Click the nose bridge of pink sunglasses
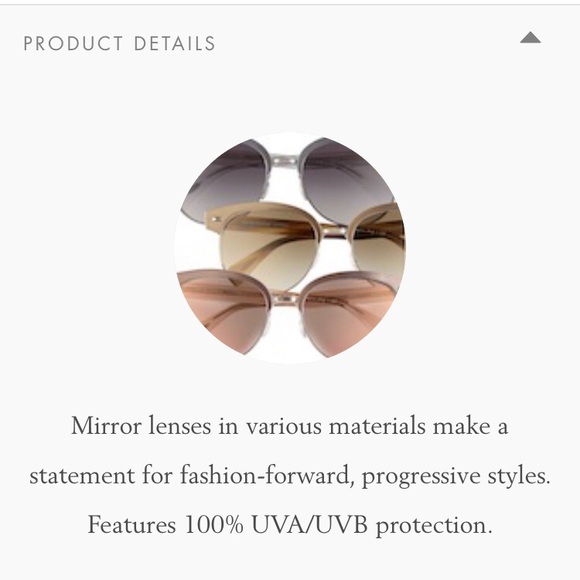This screenshot has height=580, width=580. point(285,297)
